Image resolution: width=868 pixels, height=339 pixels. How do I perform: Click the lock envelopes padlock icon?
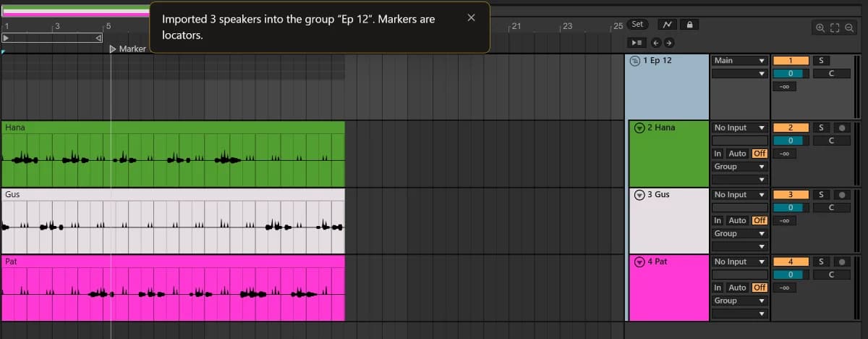pyautogui.click(x=689, y=25)
